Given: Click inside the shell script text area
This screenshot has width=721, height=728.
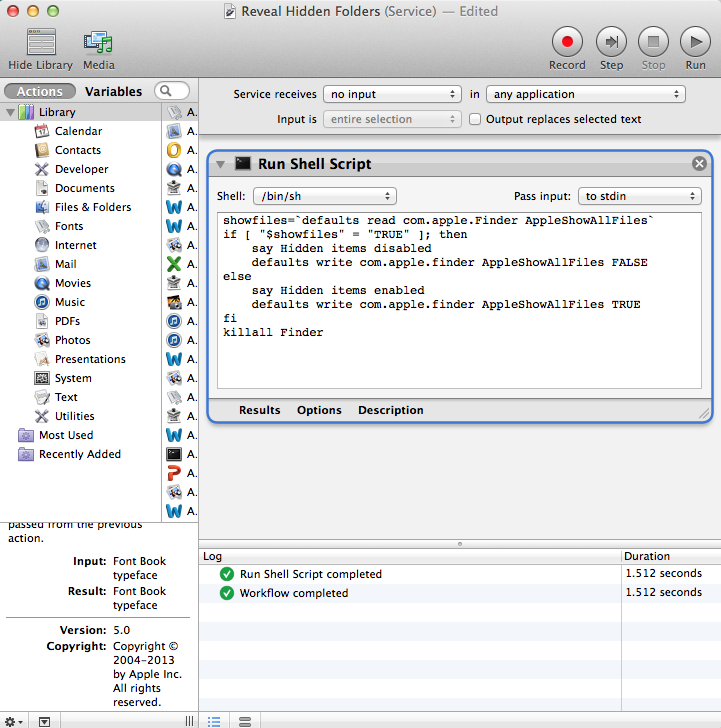Looking at the screenshot, I should pyautogui.click(x=459, y=300).
